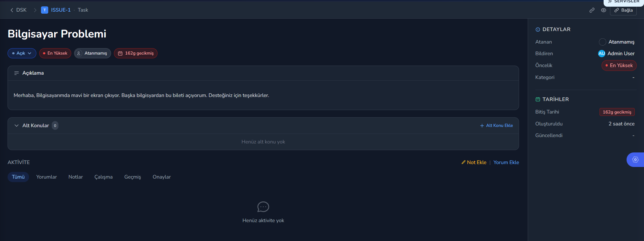Click the empty-activity chat bubble icon

point(263,207)
